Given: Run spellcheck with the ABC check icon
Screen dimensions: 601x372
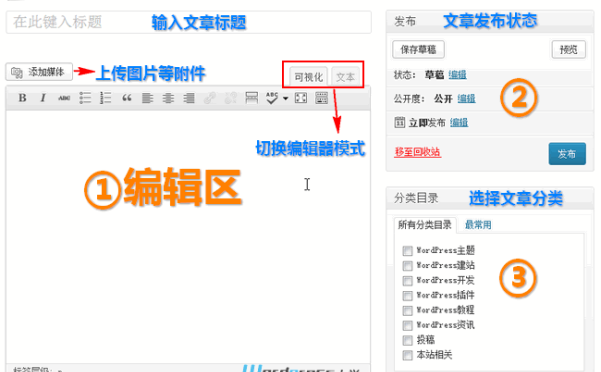Looking at the screenshot, I should (x=271, y=98).
